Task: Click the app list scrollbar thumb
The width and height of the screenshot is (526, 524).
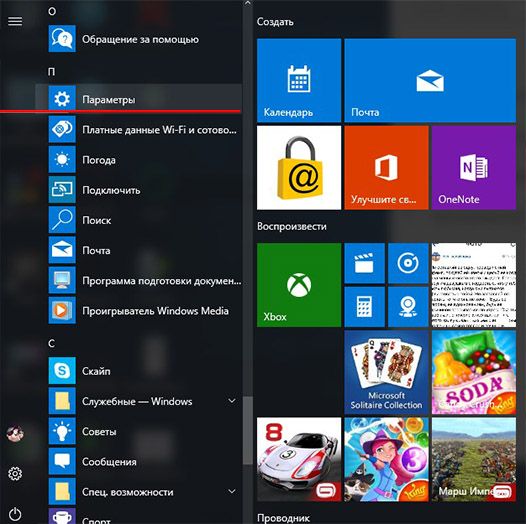Action: point(248,430)
